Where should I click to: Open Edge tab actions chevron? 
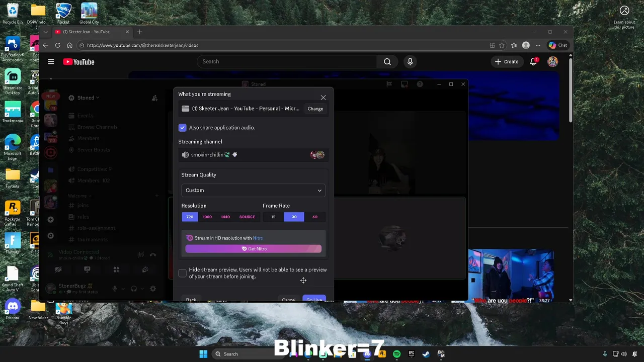click(45, 32)
